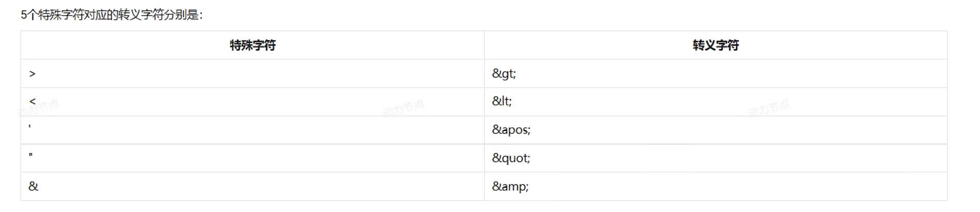
Task: Click the middle 动力节点 watermark
Action: click(x=403, y=108)
